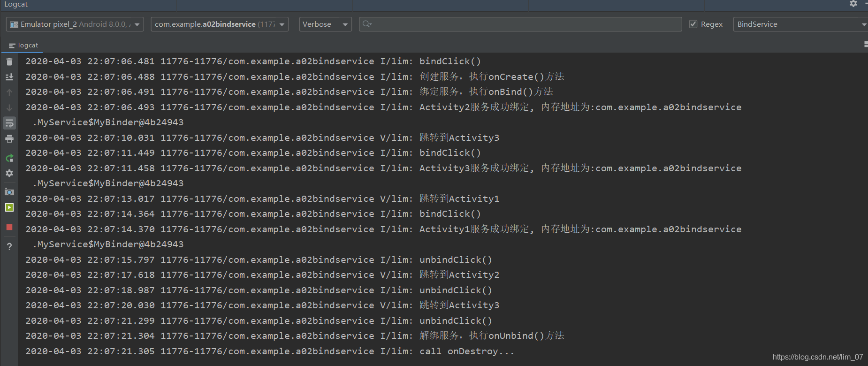
Task: Click the log line at 22:07:17.618
Action: [x=262, y=274]
